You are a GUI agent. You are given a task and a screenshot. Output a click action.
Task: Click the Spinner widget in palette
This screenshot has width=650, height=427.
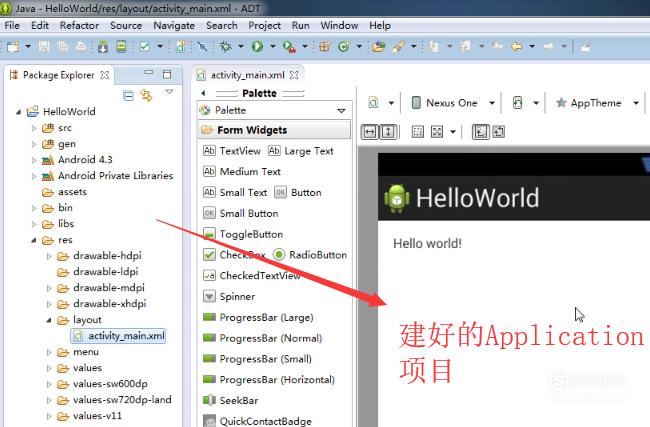tap(229, 296)
